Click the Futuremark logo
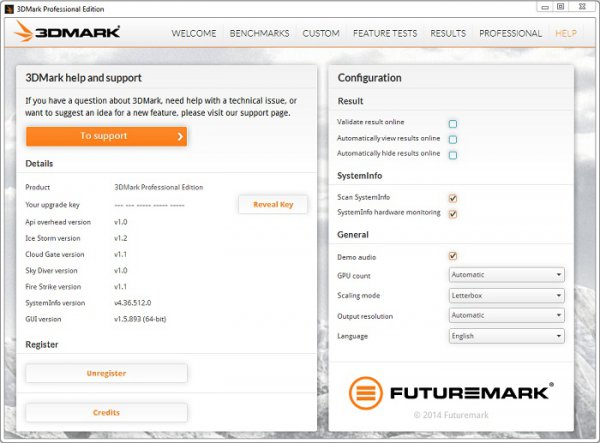Viewport: 600px width, 443px height. pos(451,393)
